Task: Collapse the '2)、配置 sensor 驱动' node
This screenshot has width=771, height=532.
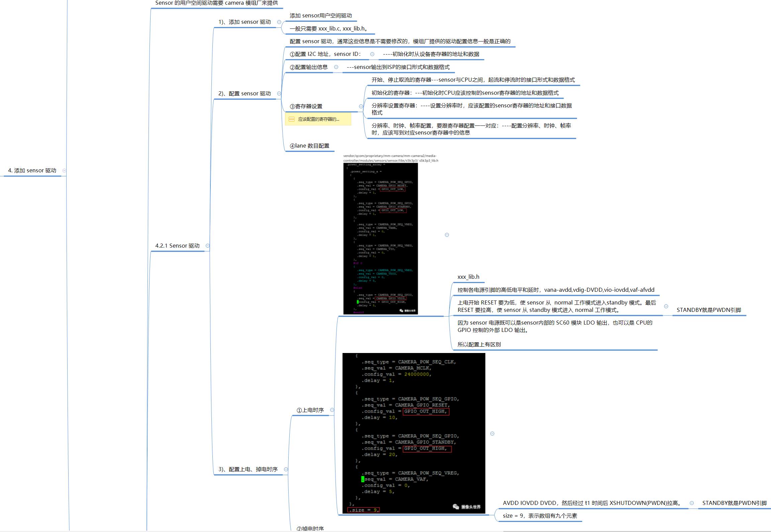Action: pos(279,94)
